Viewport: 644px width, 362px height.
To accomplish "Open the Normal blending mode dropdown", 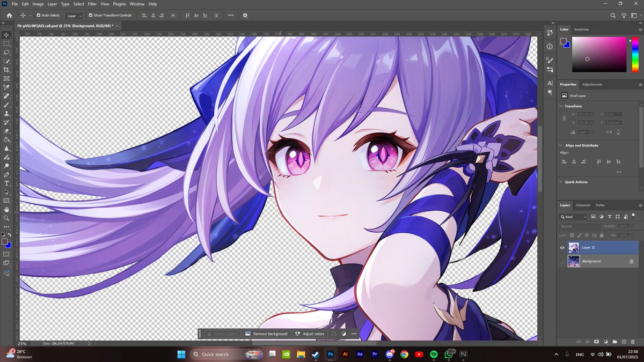I will point(580,226).
